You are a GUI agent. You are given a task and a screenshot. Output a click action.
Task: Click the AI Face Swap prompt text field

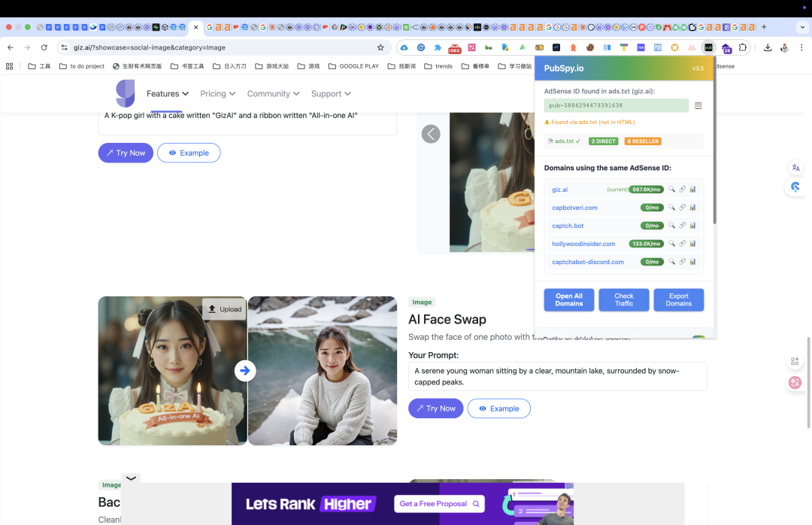coord(557,376)
